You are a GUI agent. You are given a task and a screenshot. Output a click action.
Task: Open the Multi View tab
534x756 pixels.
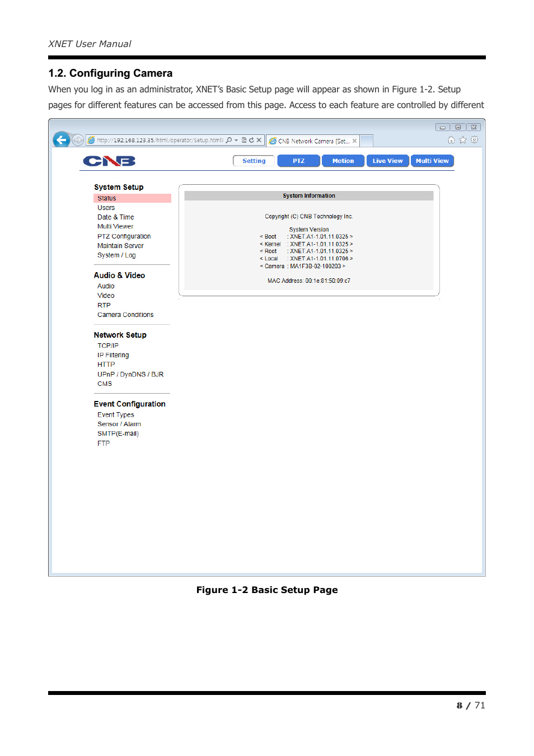[432, 161]
